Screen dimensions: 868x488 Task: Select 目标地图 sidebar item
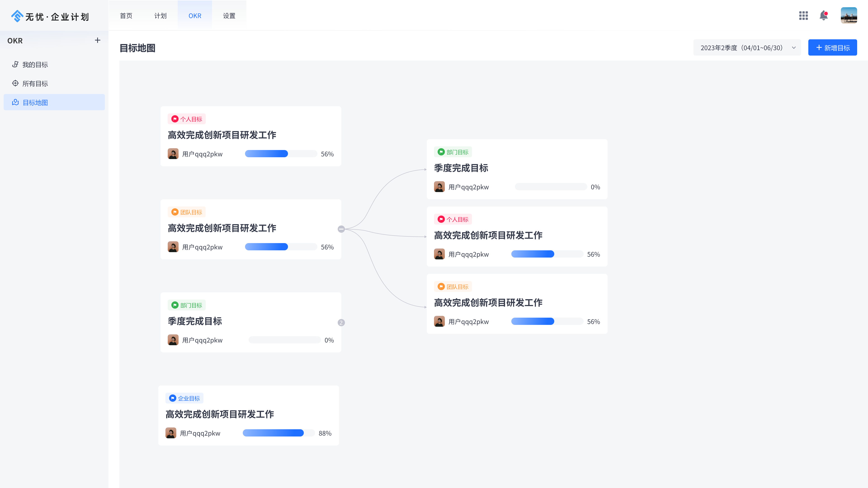pyautogui.click(x=35, y=102)
